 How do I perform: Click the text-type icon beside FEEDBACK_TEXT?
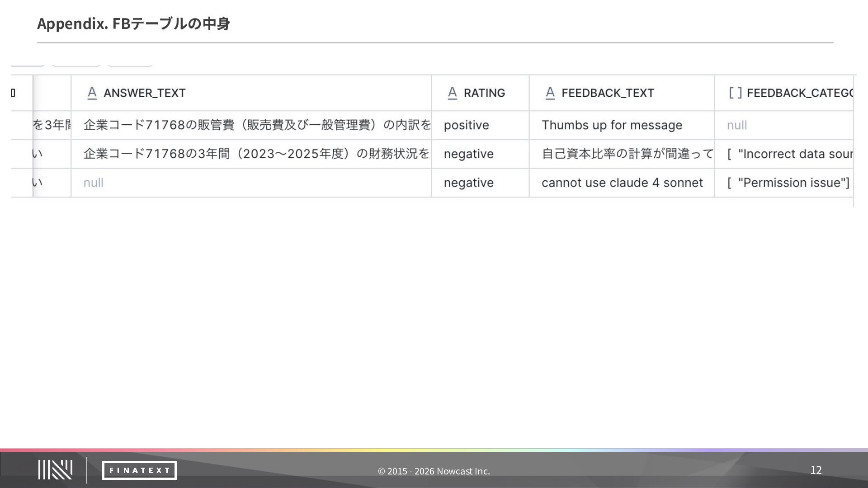(x=550, y=93)
